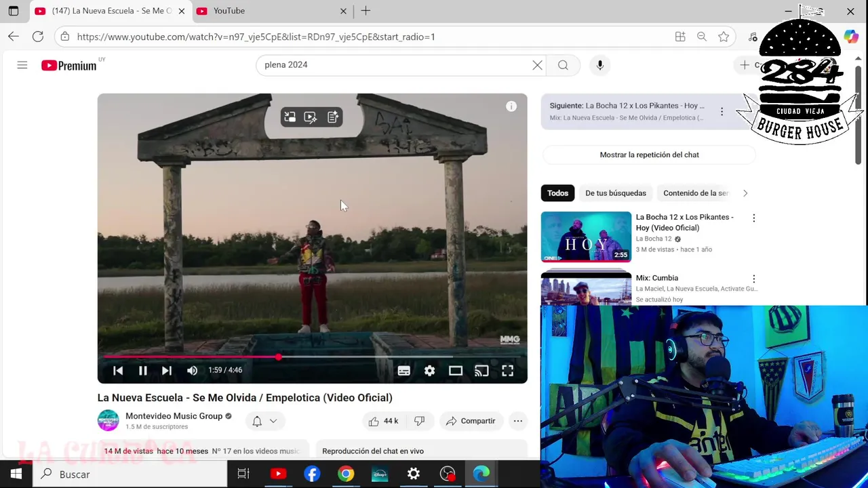The height and width of the screenshot is (488, 868).
Task: Switch to the YouTube browser tab
Action: tap(271, 11)
